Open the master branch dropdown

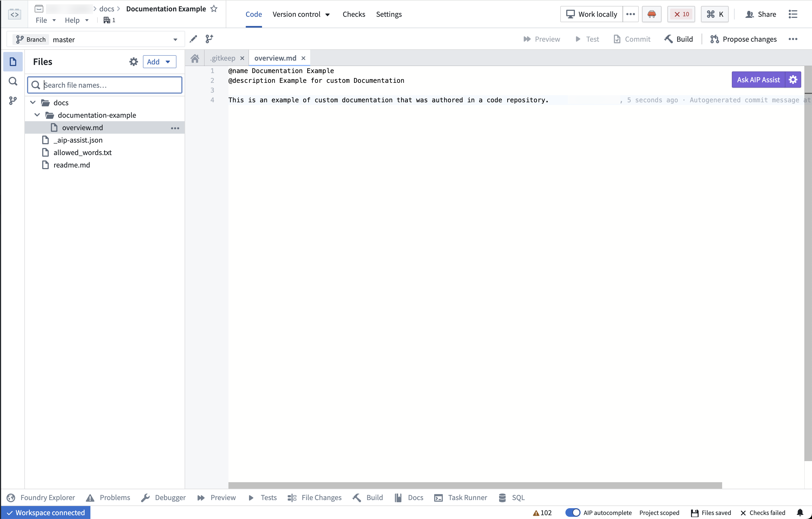pos(96,40)
